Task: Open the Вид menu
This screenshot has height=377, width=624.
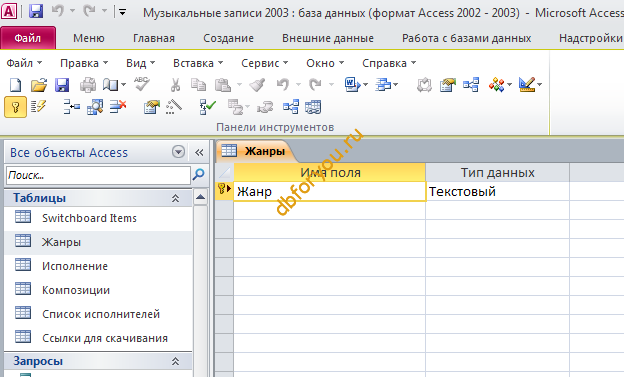Action: coord(140,63)
